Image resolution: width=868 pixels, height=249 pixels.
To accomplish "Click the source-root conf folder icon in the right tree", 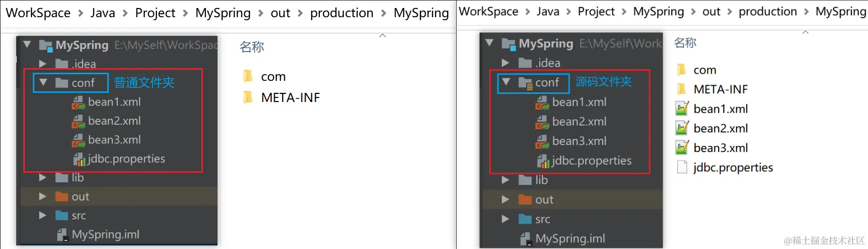I will coord(526,83).
